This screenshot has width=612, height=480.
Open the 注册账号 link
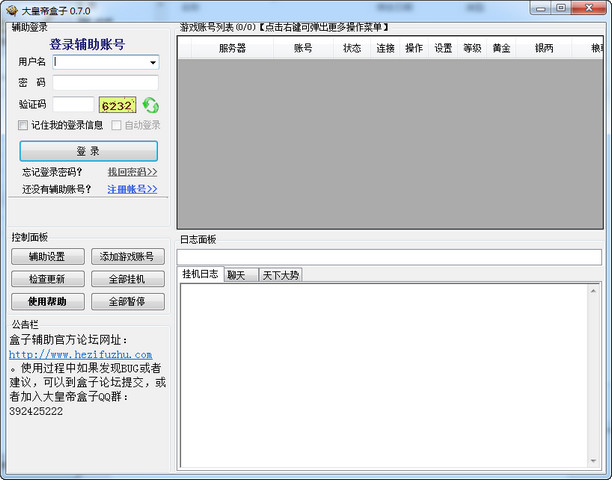(x=132, y=189)
